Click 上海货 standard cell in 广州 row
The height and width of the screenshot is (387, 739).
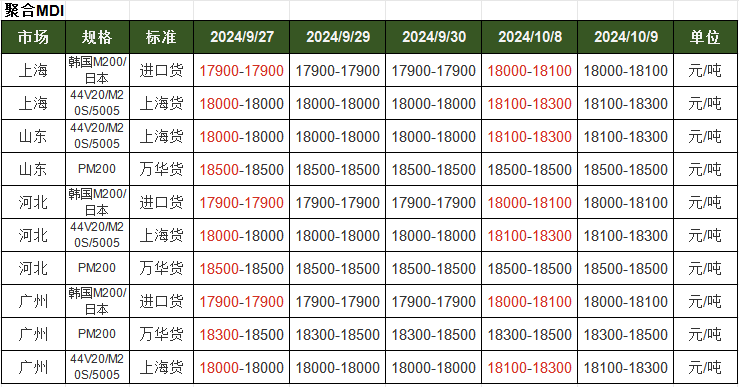[161, 367]
